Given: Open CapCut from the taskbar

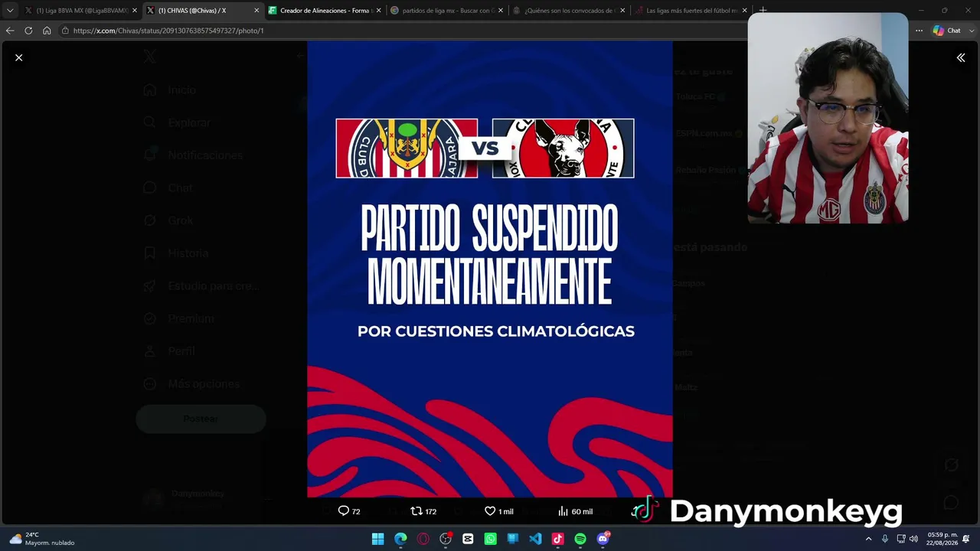Looking at the screenshot, I should point(468,539).
